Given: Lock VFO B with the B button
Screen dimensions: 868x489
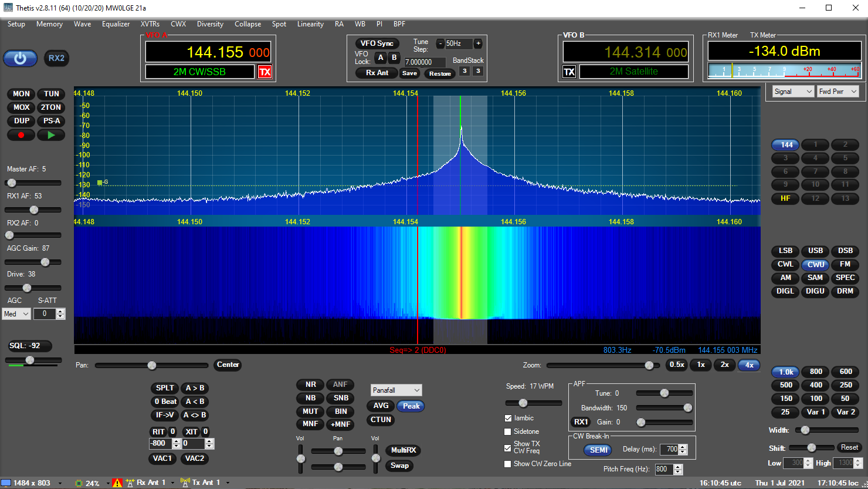Looking at the screenshot, I should pyautogui.click(x=394, y=58).
